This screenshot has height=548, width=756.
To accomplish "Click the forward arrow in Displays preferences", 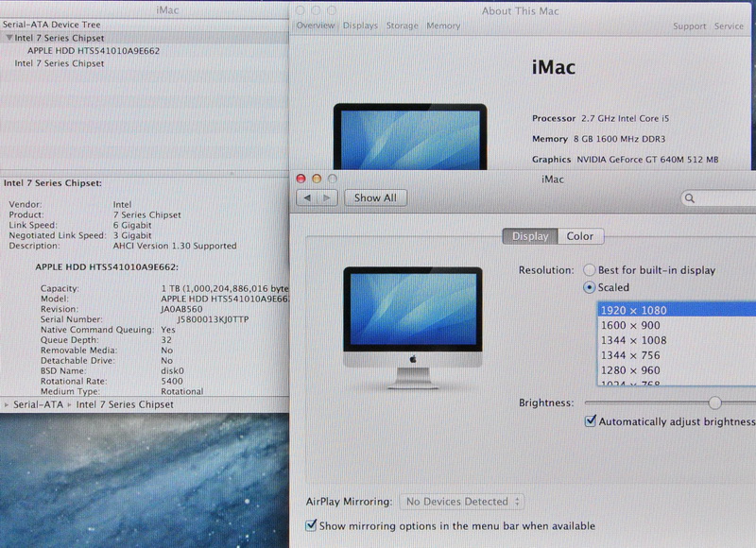I will [x=327, y=198].
